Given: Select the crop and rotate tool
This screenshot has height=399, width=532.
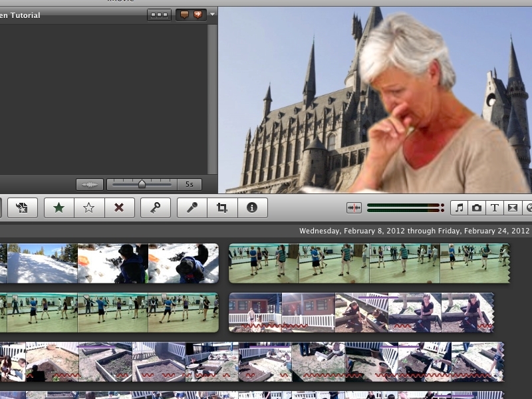Looking at the screenshot, I should (x=222, y=207).
